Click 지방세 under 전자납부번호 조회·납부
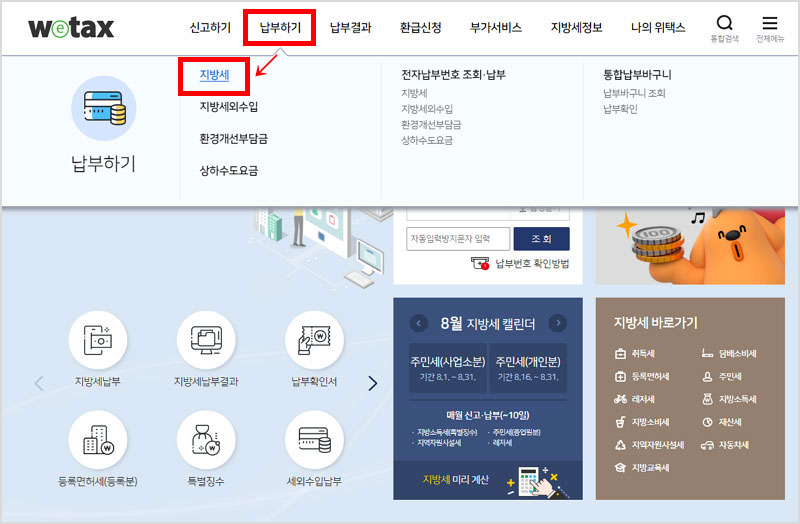Screen dimensions: 800x524 (414, 93)
